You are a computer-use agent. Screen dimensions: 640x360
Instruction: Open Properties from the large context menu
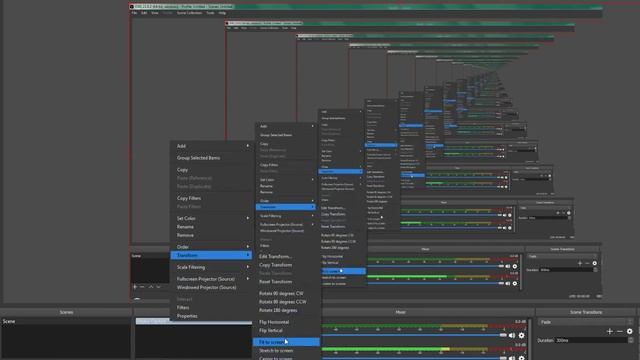click(x=187, y=316)
